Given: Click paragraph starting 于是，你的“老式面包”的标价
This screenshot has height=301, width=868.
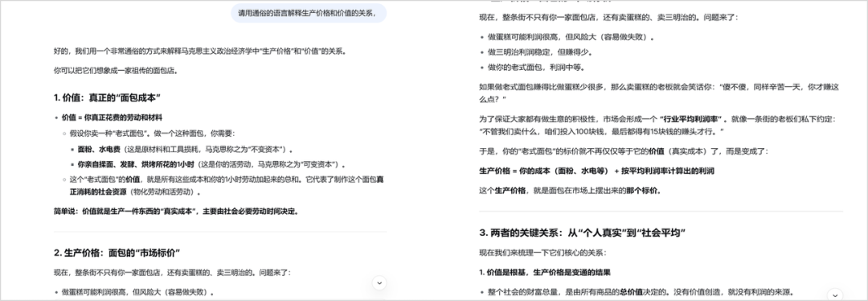Looking at the screenshot, I should point(624,150).
